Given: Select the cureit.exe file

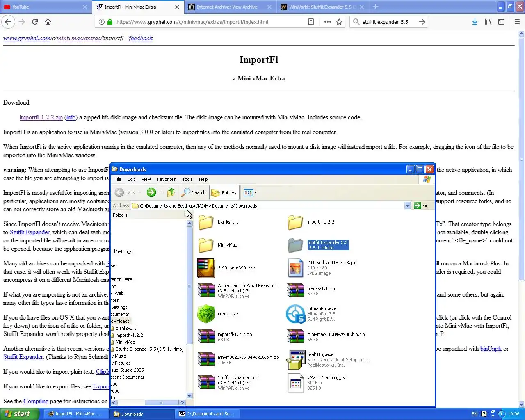Looking at the screenshot, I should coord(218,314).
